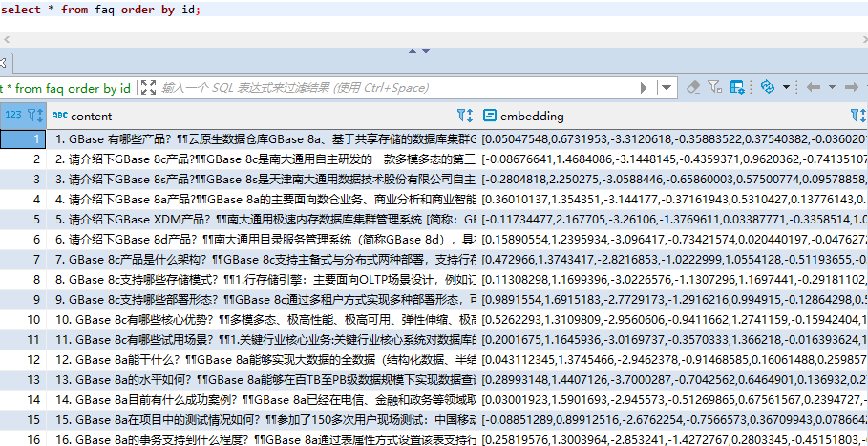Click cell '1. GBase 有哪些产品?'
The height and width of the screenshot is (446, 868).
click(x=262, y=138)
